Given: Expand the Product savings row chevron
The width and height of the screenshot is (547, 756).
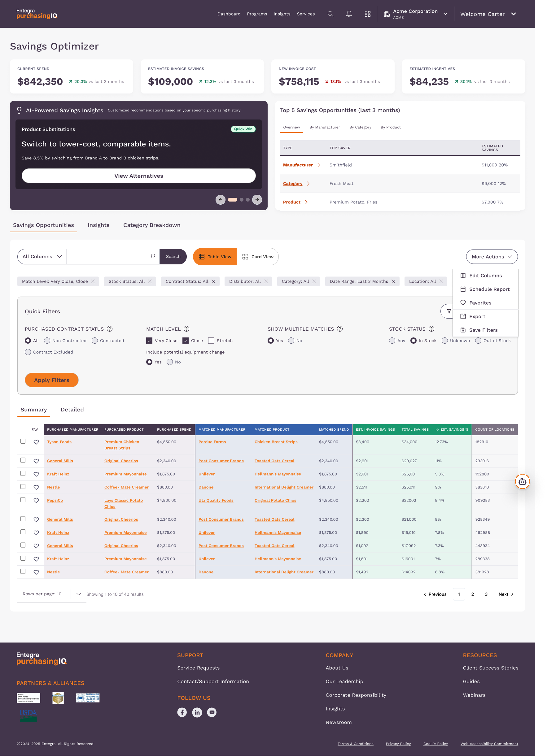Looking at the screenshot, I should pos(306,202).
